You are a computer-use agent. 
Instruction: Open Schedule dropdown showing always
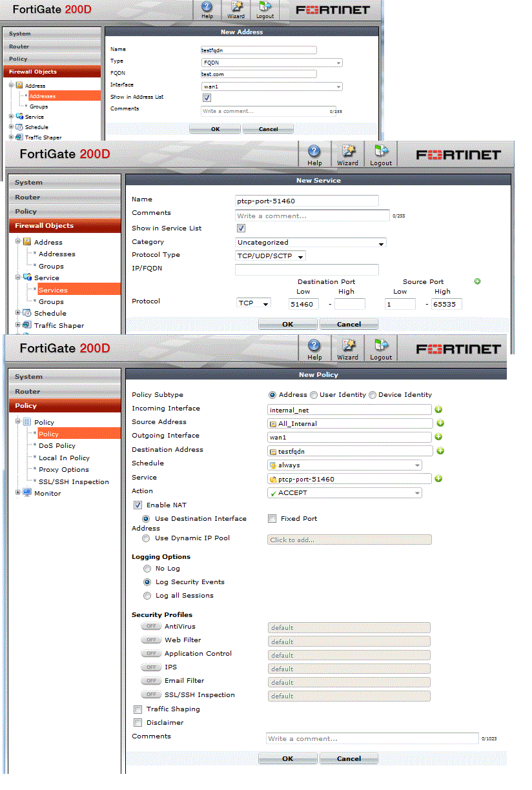point(345,465)
